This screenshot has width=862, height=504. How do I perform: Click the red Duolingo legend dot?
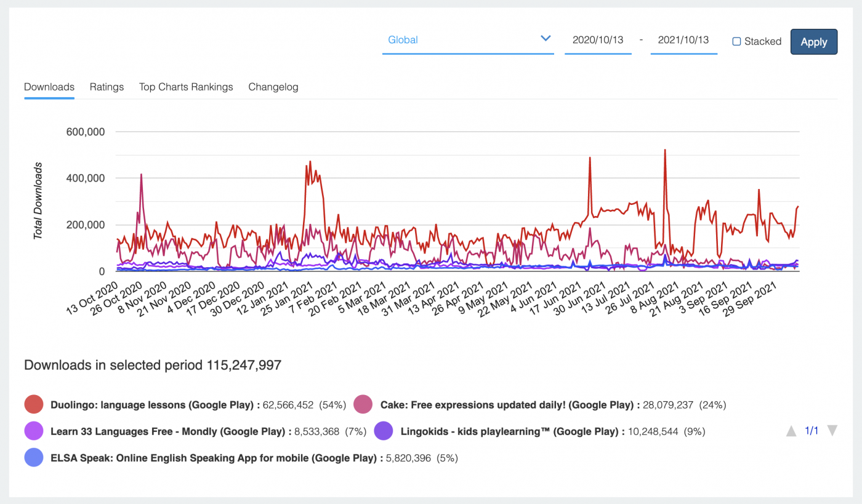[34, 405]
